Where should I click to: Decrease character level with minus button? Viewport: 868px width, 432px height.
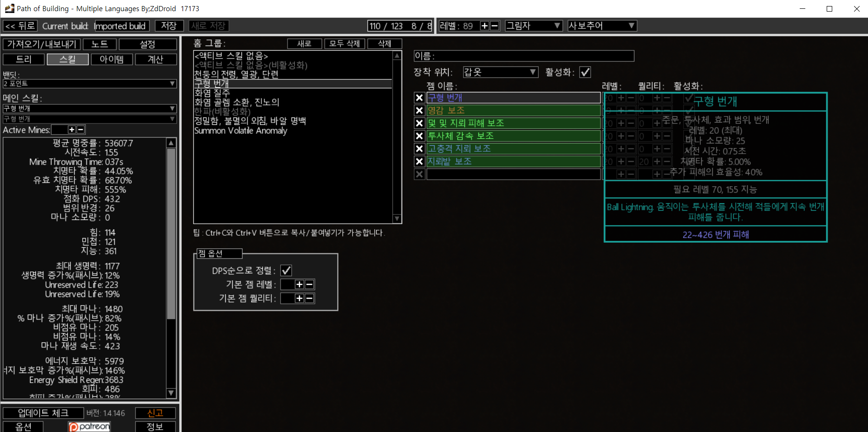(495, 26)
